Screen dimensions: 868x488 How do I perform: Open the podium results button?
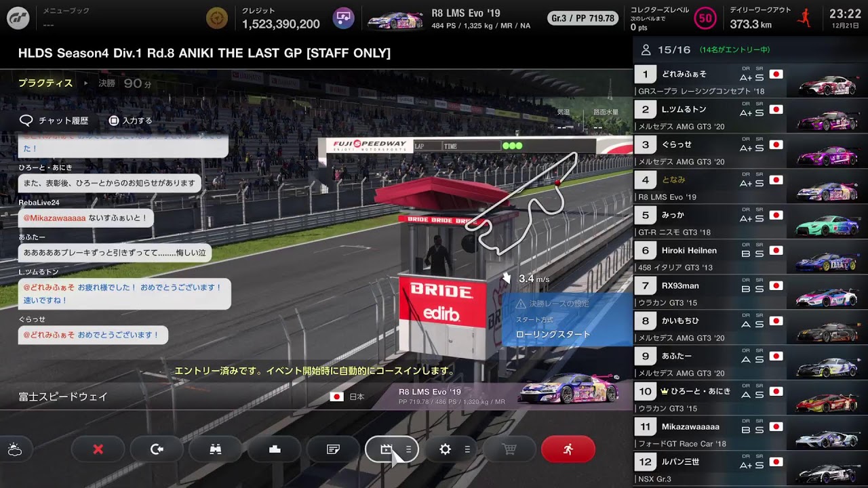tap(275, 449)
